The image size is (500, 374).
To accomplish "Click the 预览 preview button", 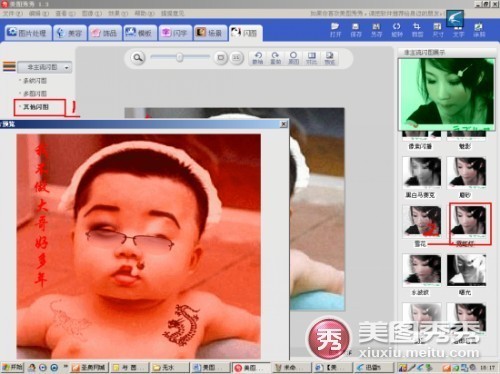I will tap(329, 58).
